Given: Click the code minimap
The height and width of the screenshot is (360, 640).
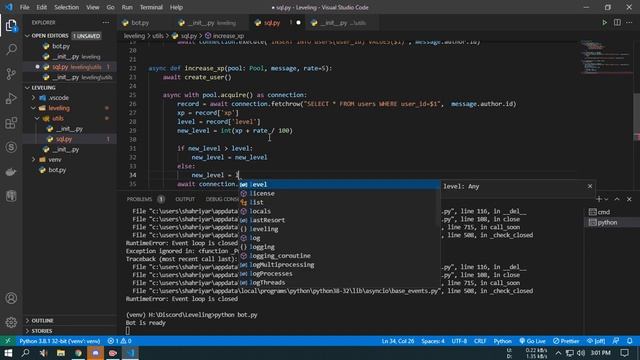Looking at the screenshot, I should [x=606, y=57].
